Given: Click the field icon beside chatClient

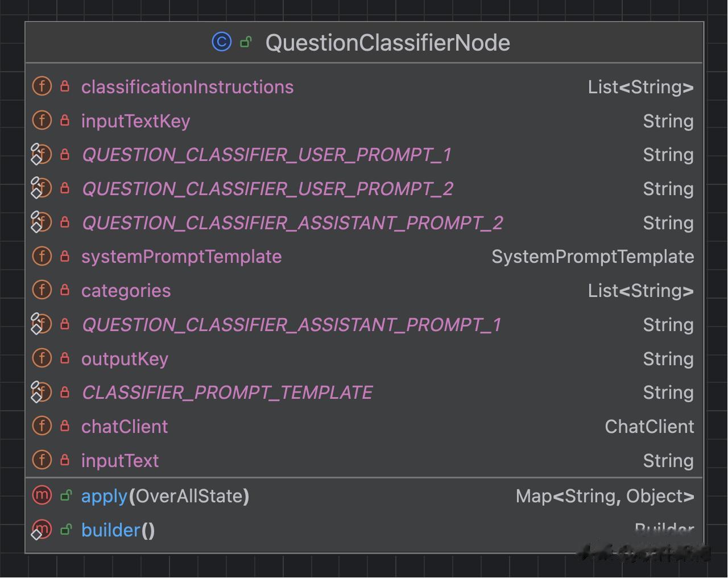Looking at the screenshot, I should coord(42,426).
